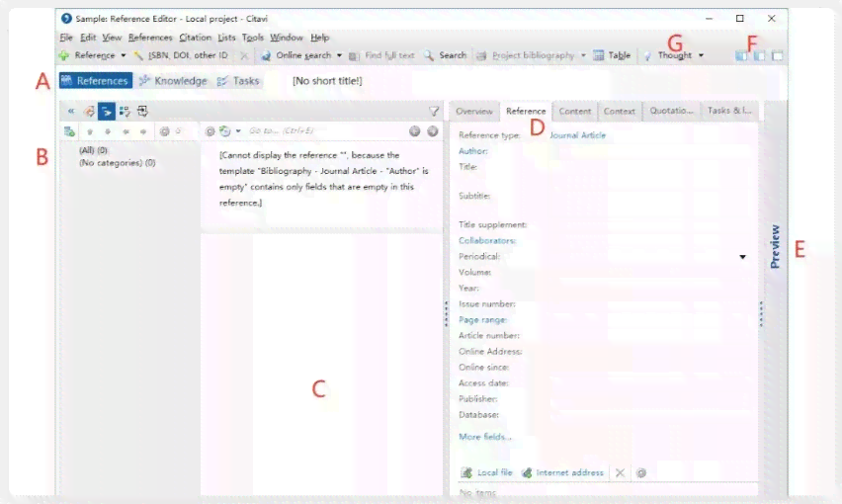This screenshot has width=842, height=504.
Task: Click the Author field label link
Action: point(472,151)
